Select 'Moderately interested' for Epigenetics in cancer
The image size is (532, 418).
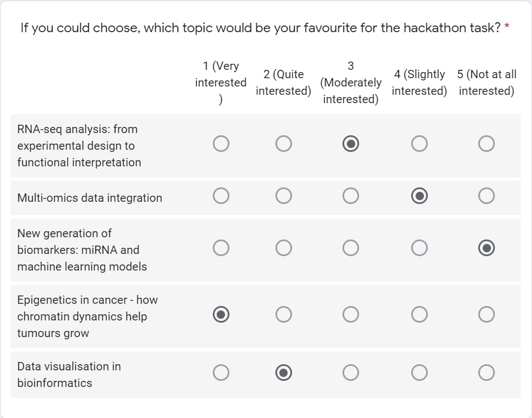351,314
